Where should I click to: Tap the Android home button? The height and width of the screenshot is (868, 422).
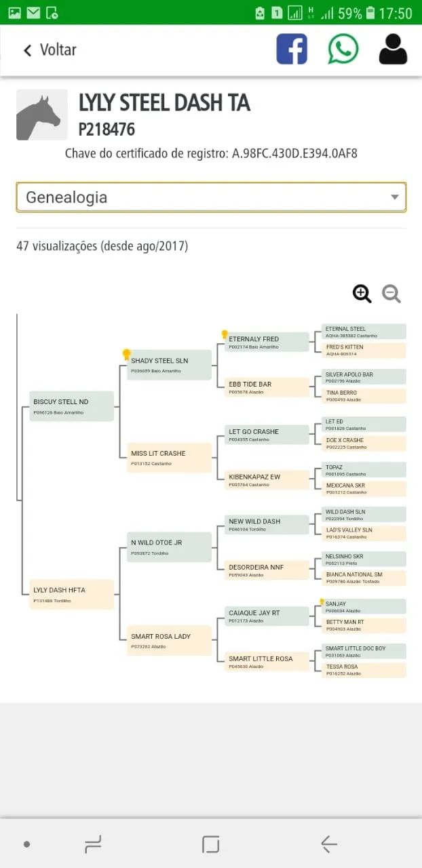pos(210,844)
